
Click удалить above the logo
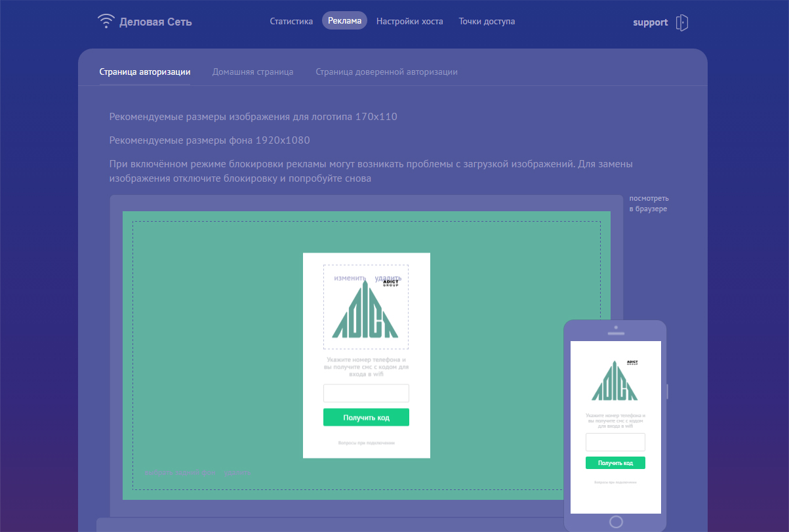(x=388, y=278)
